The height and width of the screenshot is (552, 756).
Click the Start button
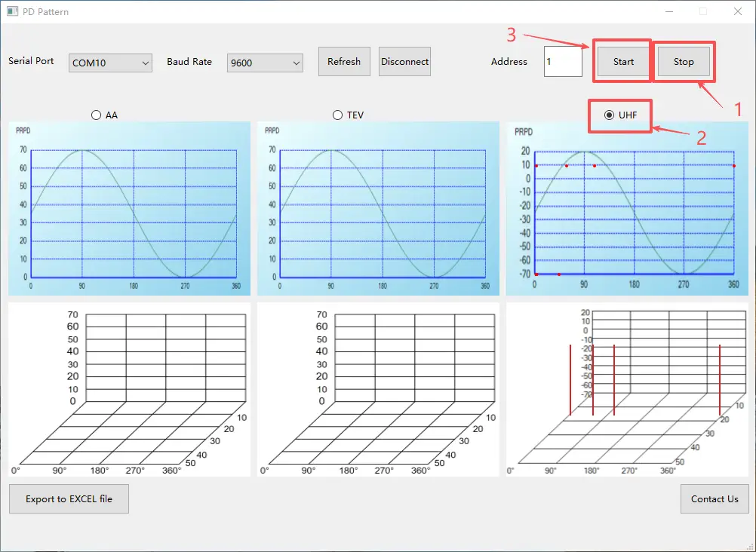coord(623,61)
